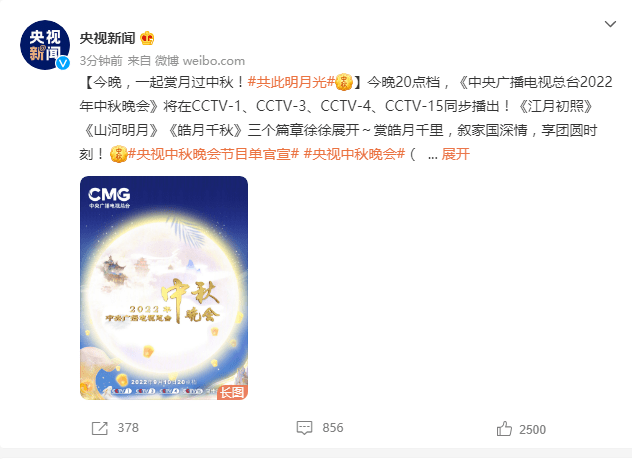632x459 pixels.
Task: Open hashtag #央视中秋晚会#
Action: pos(354,154)
